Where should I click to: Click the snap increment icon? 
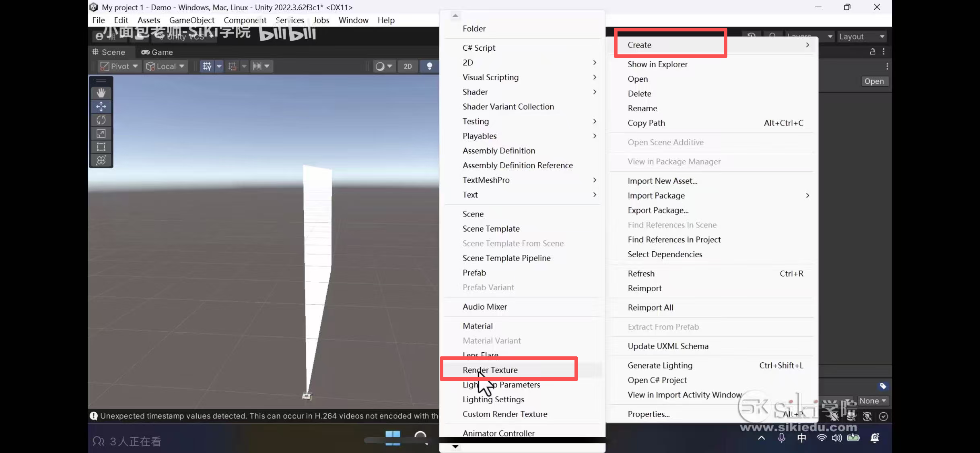pos(232,66)
